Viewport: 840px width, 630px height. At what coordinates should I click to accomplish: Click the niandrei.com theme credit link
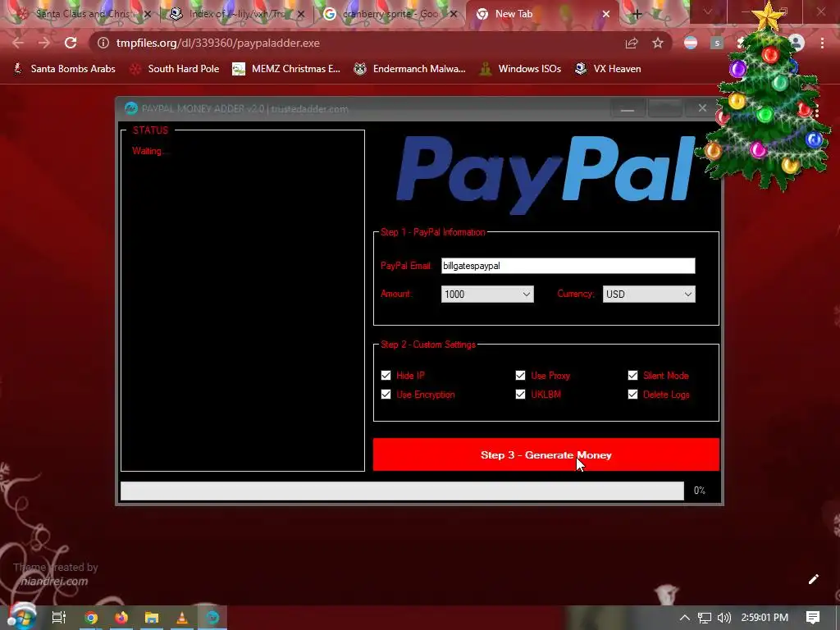point(54,582)
